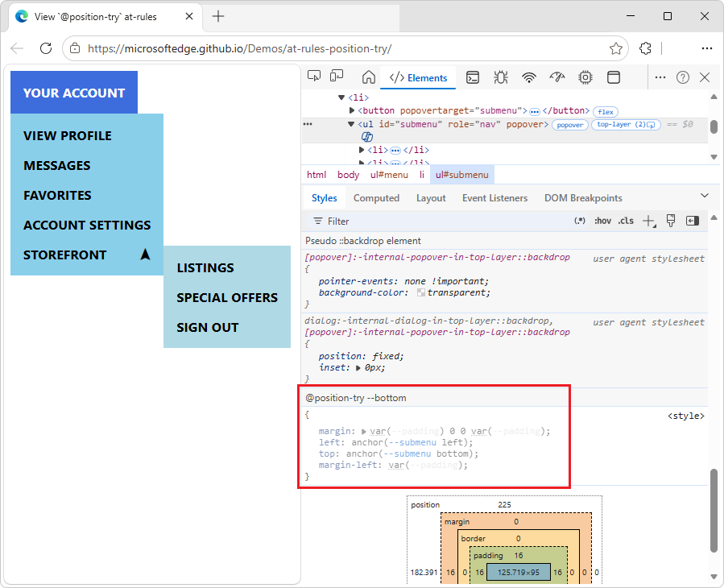Image resolution: width=724 pixels, height=588 pixels.
Task: Open the MESSAGES menu item
Action: tap(57, 165)
